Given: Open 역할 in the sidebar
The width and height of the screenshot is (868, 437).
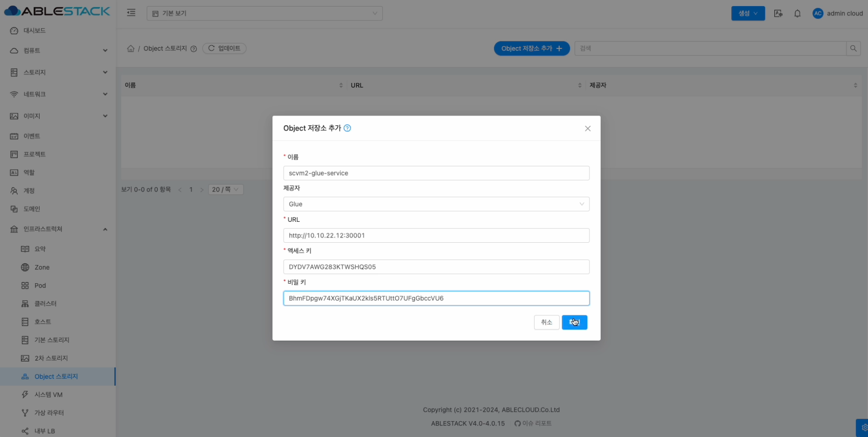Looking at the screenshot, I should click(x=58, y=172).
